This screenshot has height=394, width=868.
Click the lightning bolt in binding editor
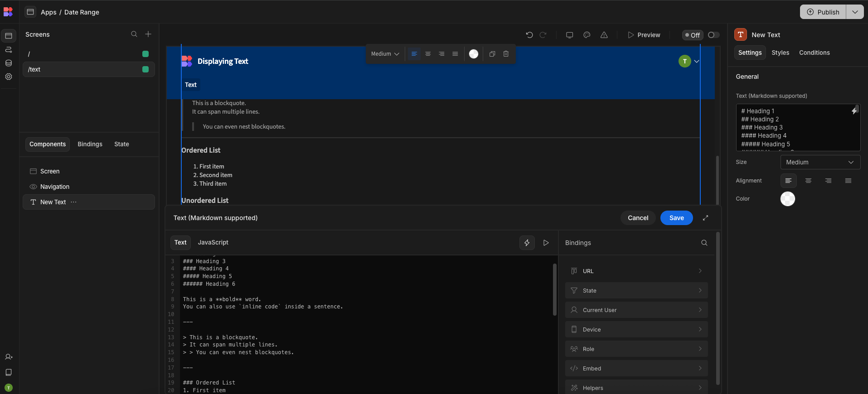(x=527, y=243)
